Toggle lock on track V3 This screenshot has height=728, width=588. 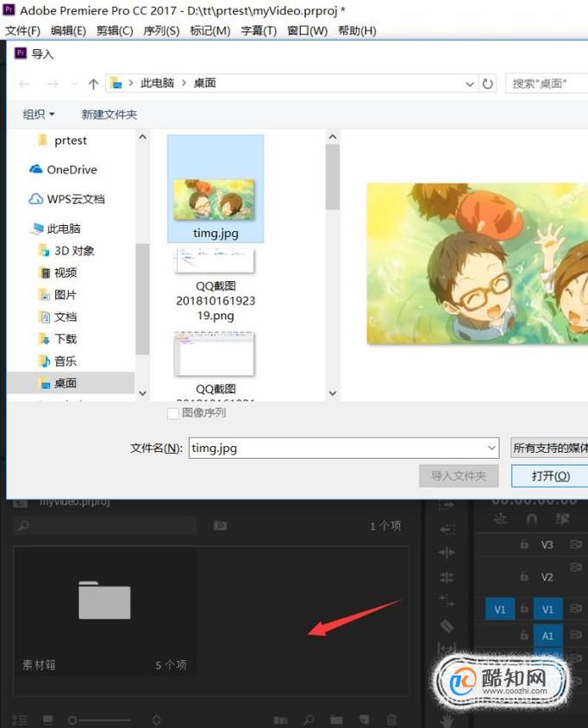click(524, 544)
